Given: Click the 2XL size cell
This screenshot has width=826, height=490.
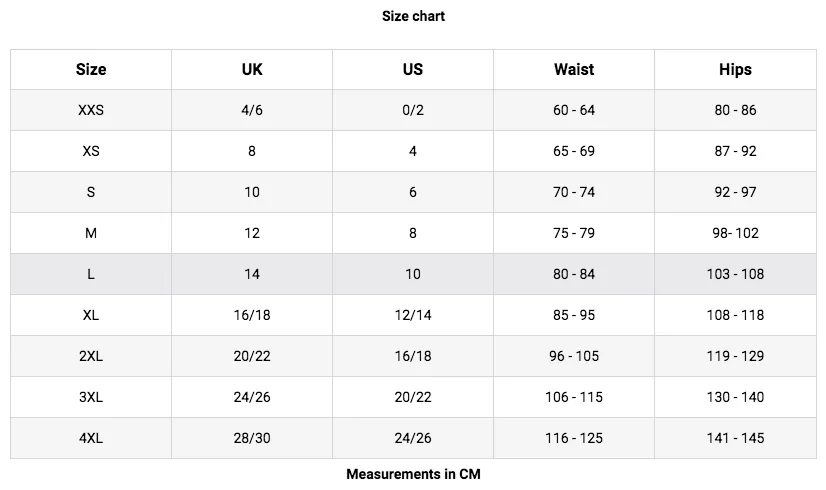Looking at the screenshot, I should coord(91,356).
